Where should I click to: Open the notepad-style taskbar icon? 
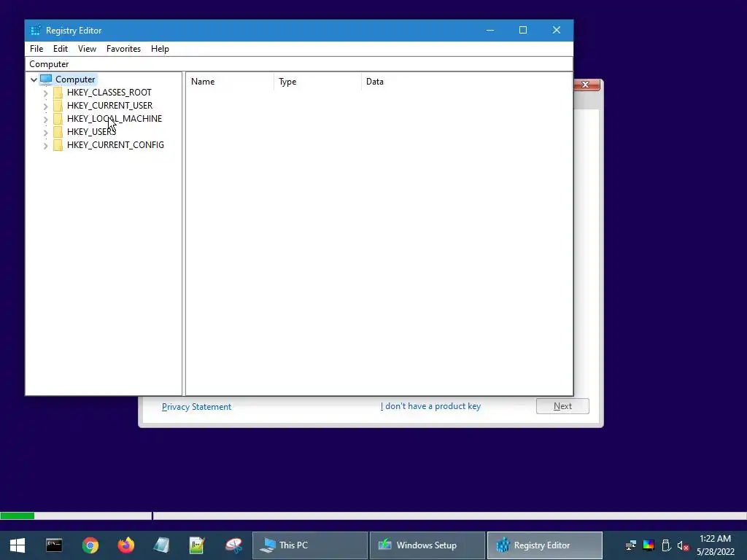161,545
